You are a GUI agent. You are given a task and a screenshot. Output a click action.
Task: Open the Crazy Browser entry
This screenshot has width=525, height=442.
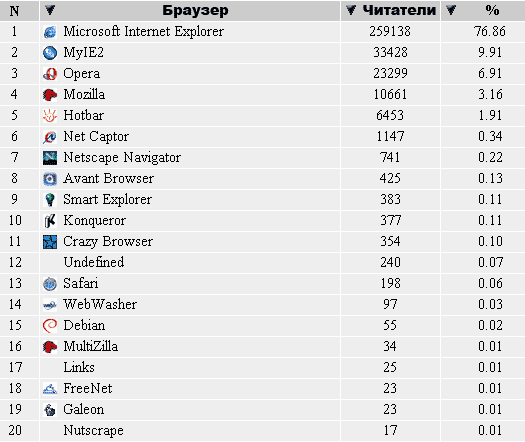[108, 242]
